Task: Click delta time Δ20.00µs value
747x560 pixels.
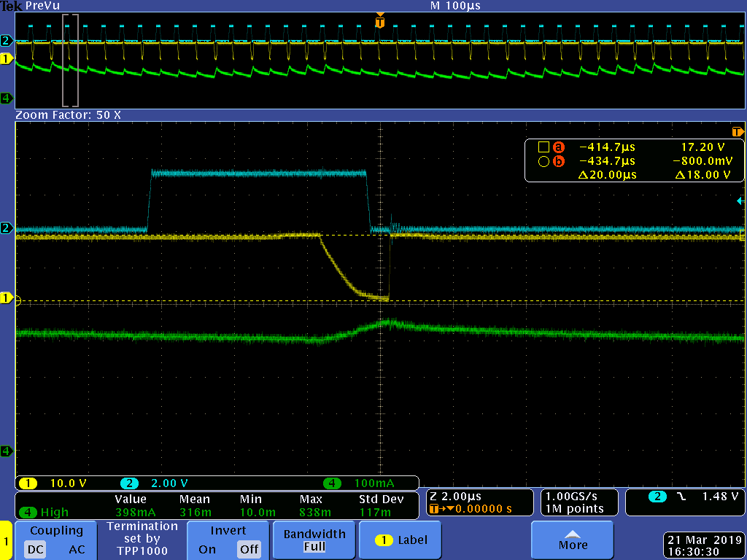Action: 607,175
